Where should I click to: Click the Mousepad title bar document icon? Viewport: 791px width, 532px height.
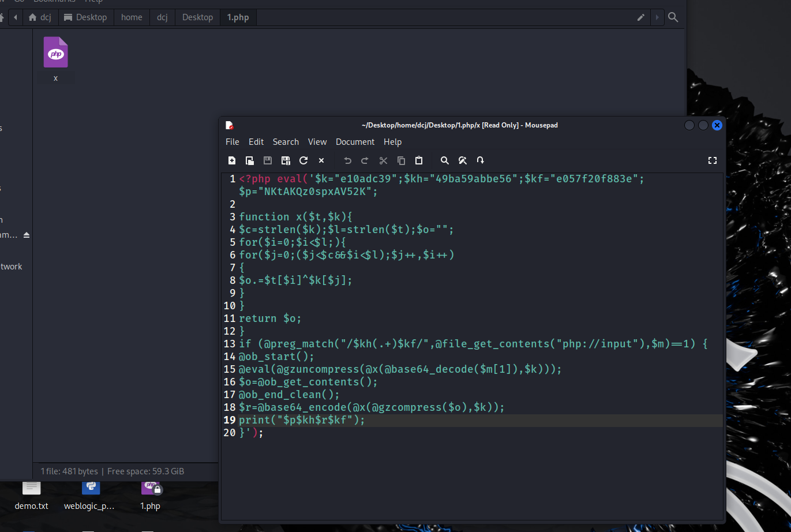(229, 125)
